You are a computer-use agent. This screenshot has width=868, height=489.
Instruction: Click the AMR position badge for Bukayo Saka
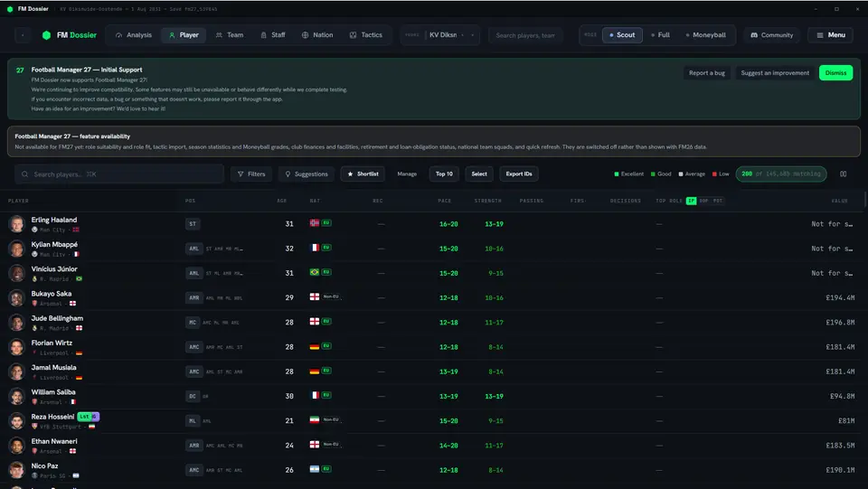[x=194, y=297]
